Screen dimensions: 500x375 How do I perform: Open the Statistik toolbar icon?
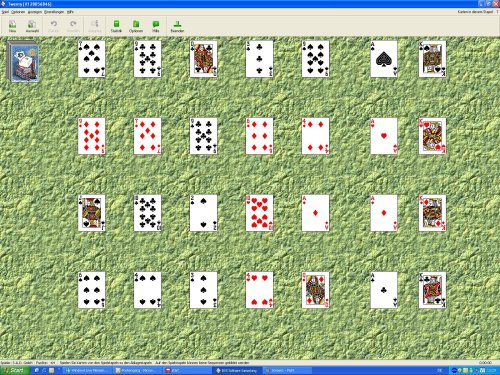(116, 26)
